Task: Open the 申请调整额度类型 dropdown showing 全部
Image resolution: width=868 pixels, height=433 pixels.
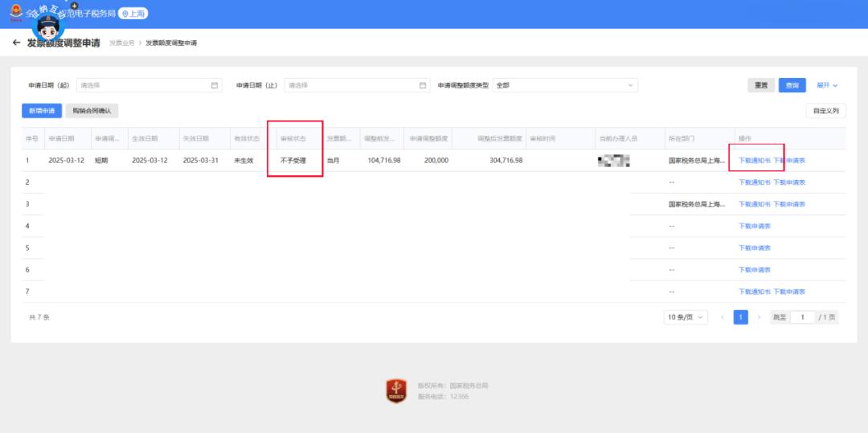Action: [565, 85]
